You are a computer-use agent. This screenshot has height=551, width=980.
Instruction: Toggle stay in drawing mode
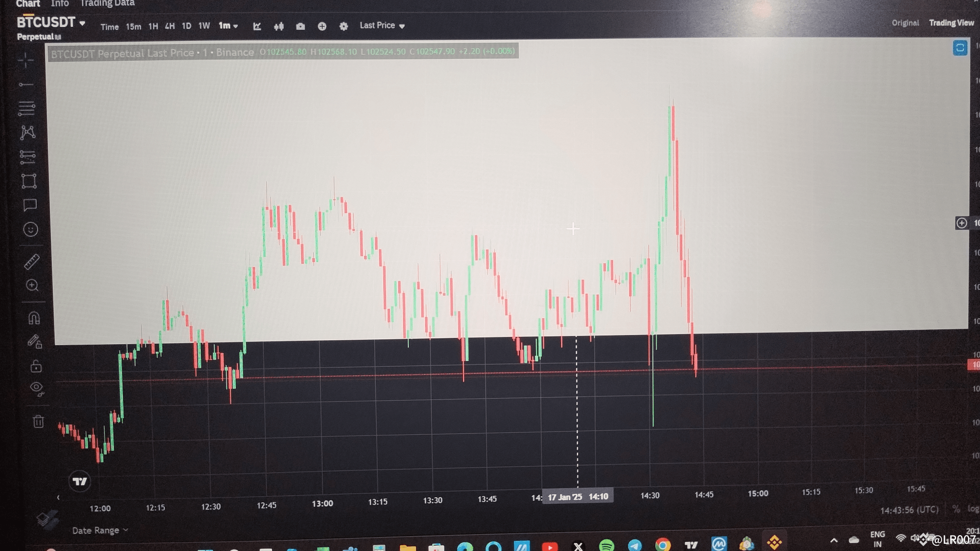pyautogui.click(x=35, y=342)
